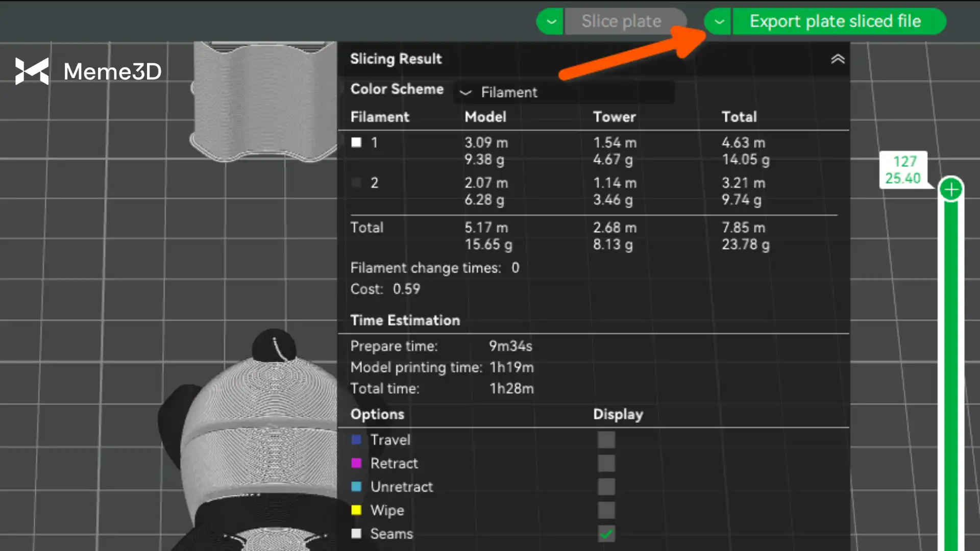The width and height of the screenshot is (980, 551).
Task: Enable Retract display checkbox
Action: click(606, 463)
